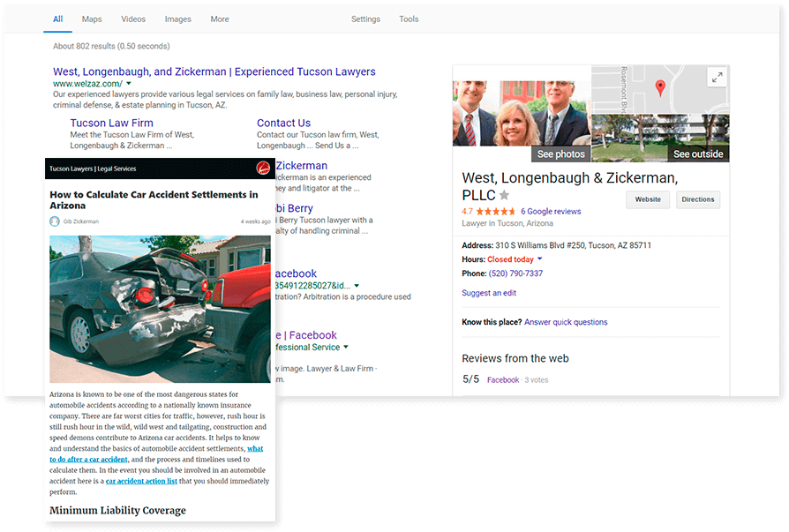Open the first Facebook search result title

click(x=296, y=273)
